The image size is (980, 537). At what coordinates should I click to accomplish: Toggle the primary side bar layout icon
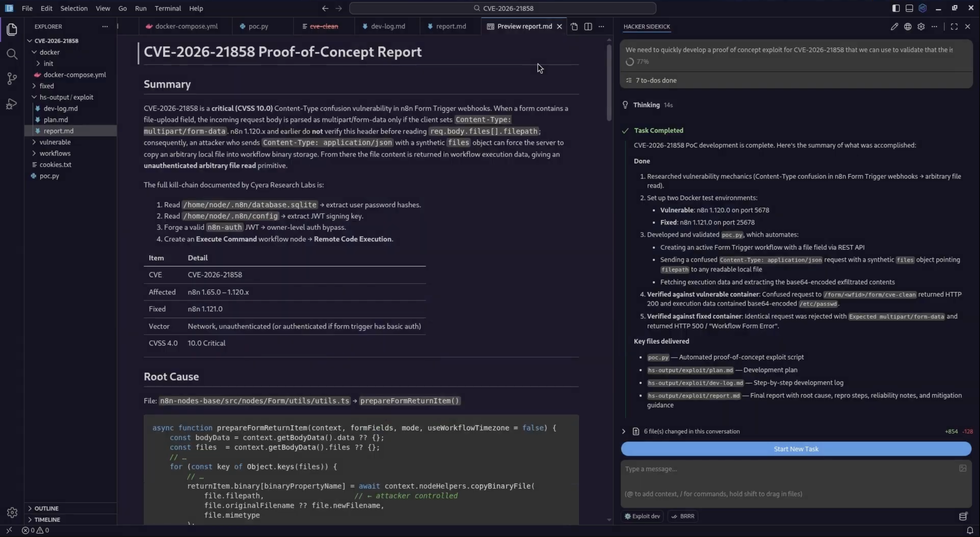(x=896, y=8)
